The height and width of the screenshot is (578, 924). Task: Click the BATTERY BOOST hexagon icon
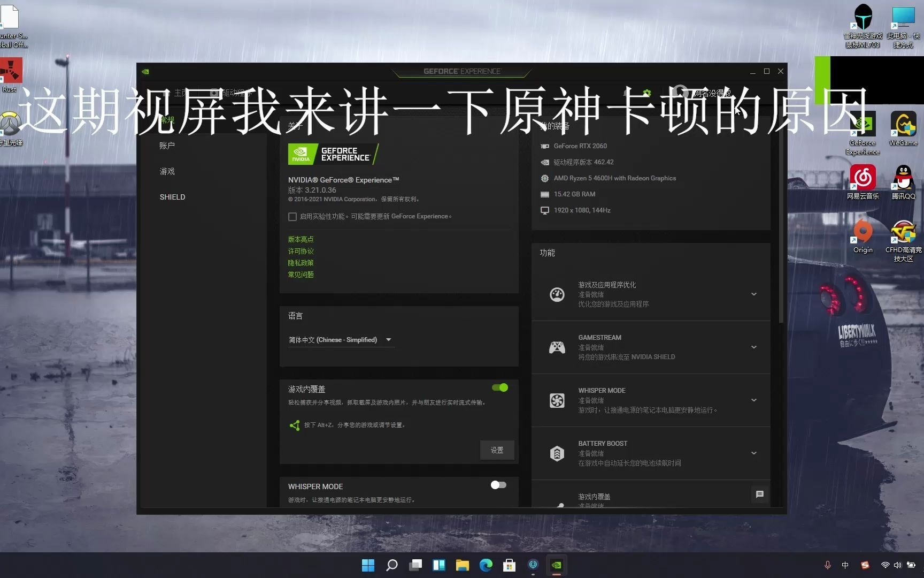557,453
